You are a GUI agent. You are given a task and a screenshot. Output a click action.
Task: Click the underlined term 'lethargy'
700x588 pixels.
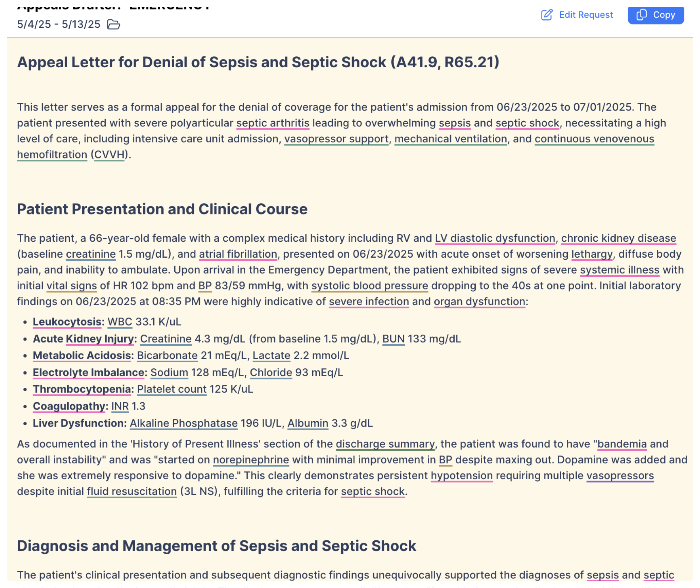click(592, 254)
